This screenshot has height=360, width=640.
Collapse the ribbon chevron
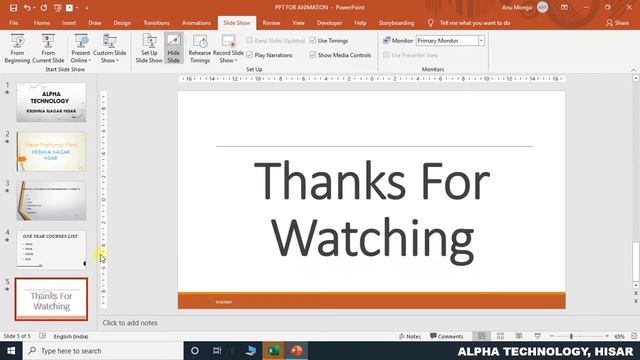[634, 70]
